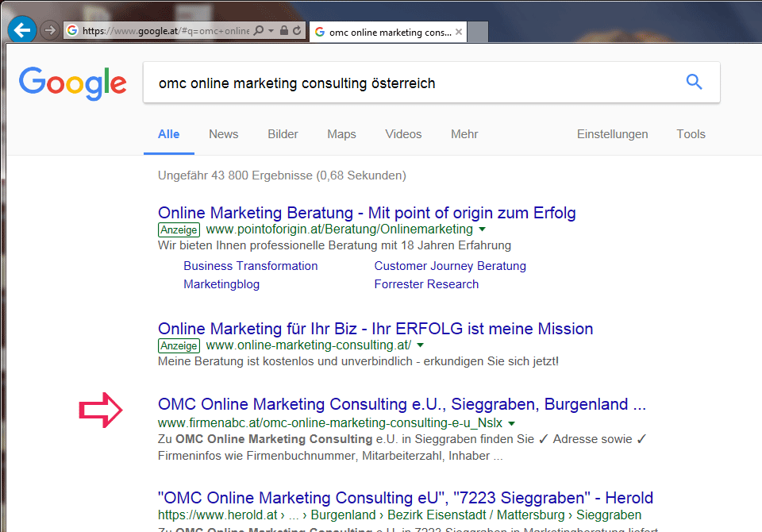The height and width of the screenshot is (532, 762).
Task: Open 'Online Marketing Beratung - Mit point of origin' ad
Action: 367,213
